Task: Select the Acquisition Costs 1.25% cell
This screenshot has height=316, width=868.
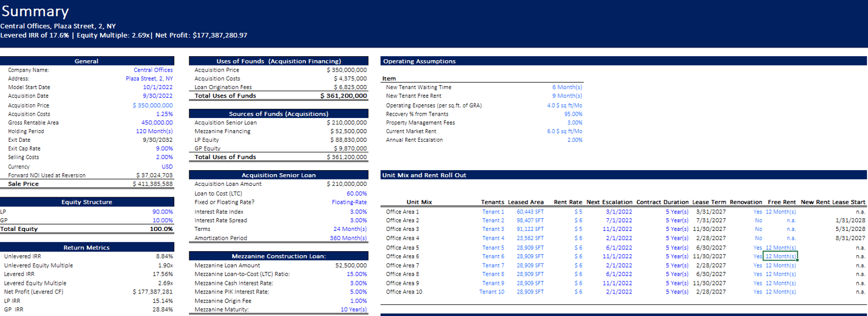Action: (164, 114)
